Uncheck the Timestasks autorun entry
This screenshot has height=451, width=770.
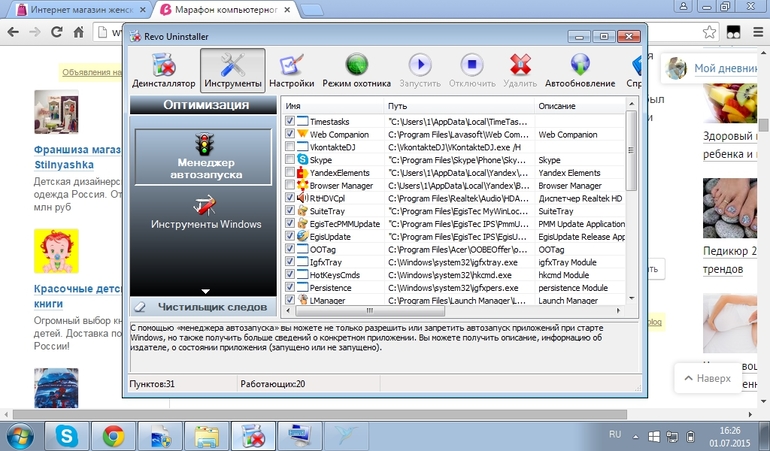[290, 121]
